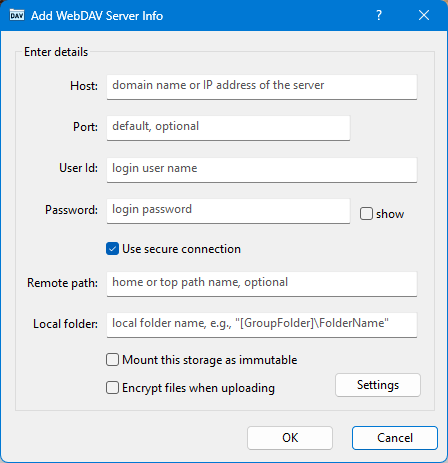Enable the show password checkbox
This screenshot has width=448, height=463.
pos(366,214)
